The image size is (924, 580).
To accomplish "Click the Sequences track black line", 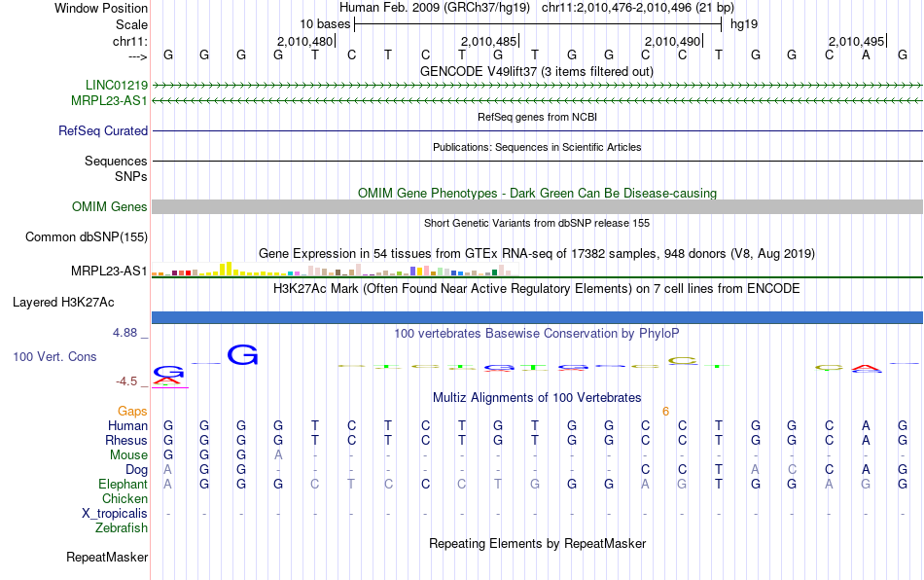I will point(537,161).
